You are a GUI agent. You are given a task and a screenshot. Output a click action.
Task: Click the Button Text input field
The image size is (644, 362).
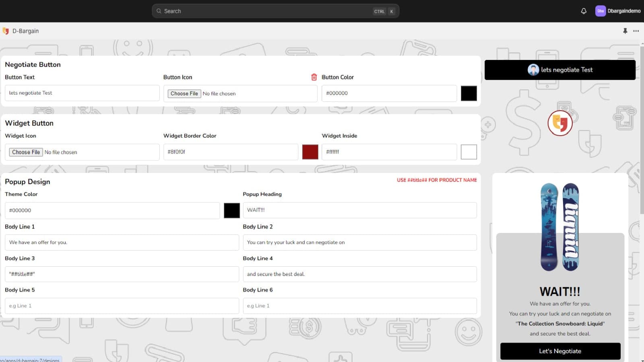coord(82,93)
